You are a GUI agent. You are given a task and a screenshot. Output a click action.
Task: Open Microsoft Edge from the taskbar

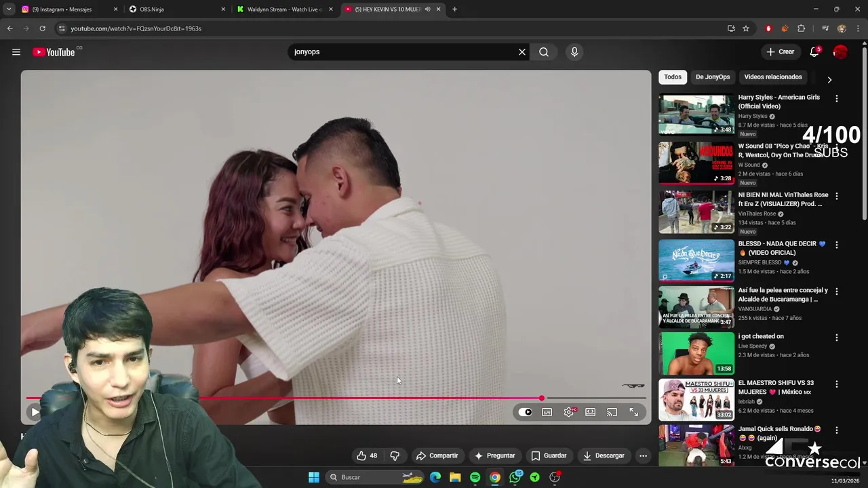coord(435,477)
